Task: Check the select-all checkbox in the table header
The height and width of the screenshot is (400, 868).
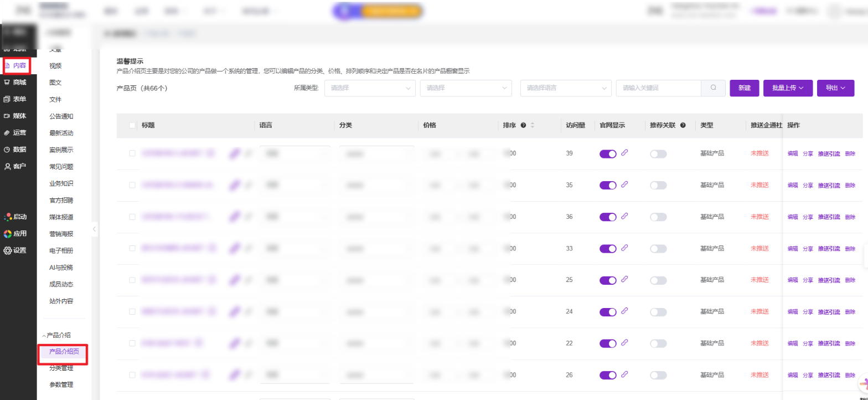Action: 132,126
